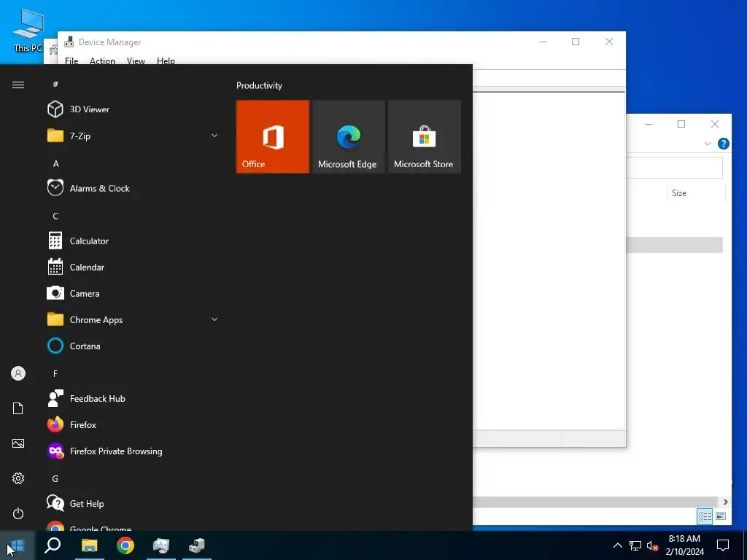Expand the Start menu hamburger button

(18, 85)
